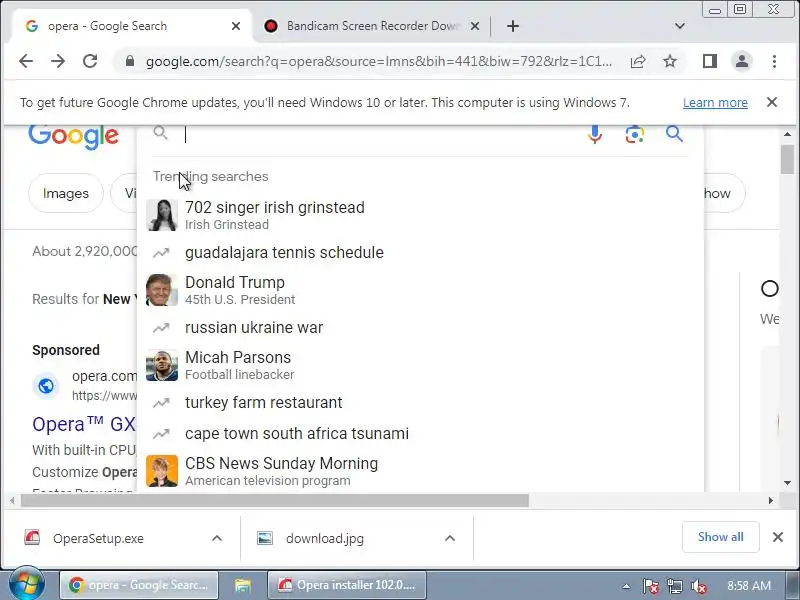This screenshot has height=600, width=800.
Task: Reload the current page
Action: click(x=90, y=61)
